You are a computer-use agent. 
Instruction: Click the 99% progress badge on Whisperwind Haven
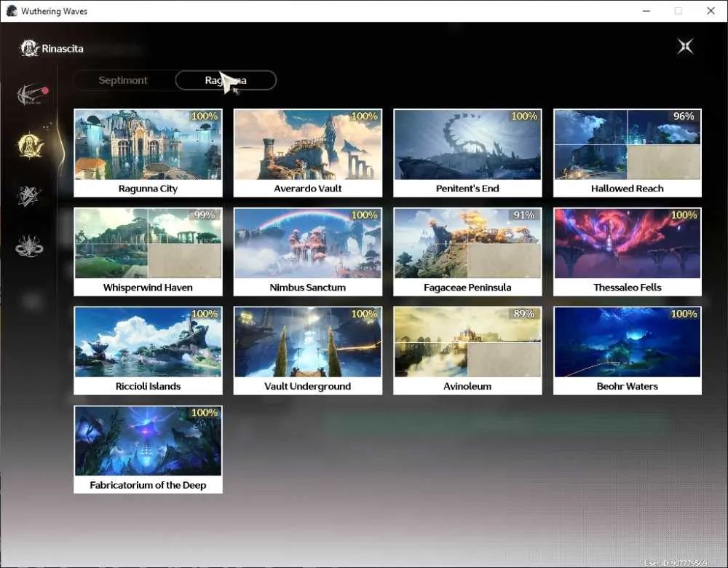[x=205, y=215]
